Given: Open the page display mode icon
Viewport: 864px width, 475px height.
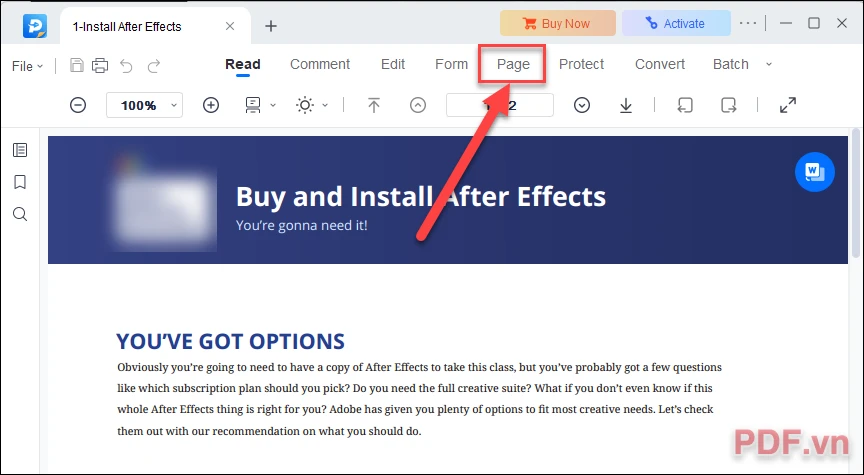Looking at the screenshot, I should click(x=253, y=105).
